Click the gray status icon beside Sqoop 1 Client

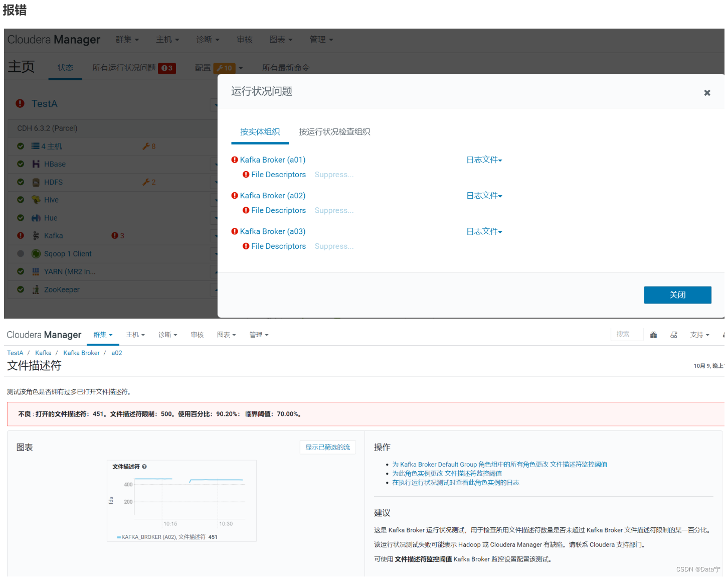pos(21,254)
